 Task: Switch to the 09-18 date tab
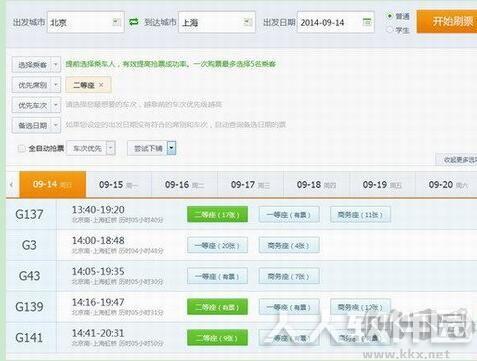pyautogui.click(x=316, y=184)
